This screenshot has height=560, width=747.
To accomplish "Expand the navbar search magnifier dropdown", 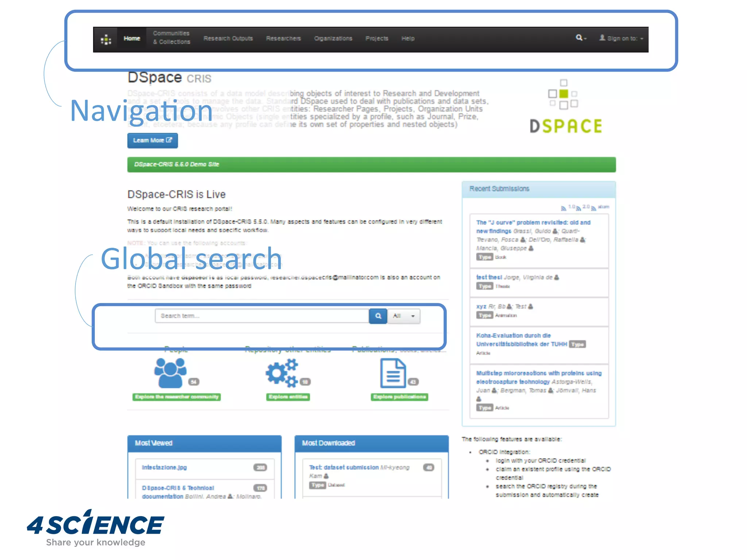I will (x=581, y=38).
